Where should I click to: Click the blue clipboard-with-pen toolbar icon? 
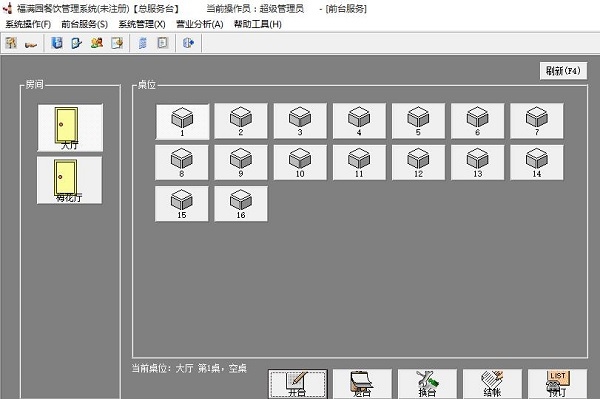click(x=77, y=43)
